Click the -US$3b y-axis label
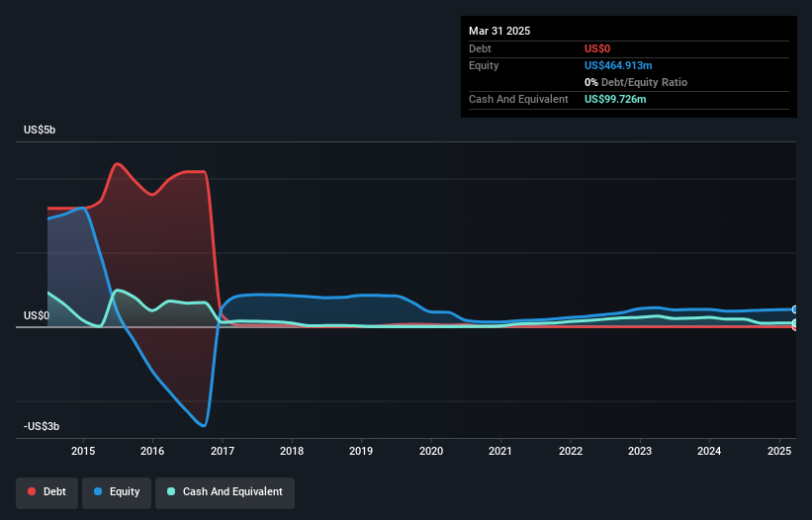The width and height of the screenshot is (812, 520). click(x=42, y=426)
